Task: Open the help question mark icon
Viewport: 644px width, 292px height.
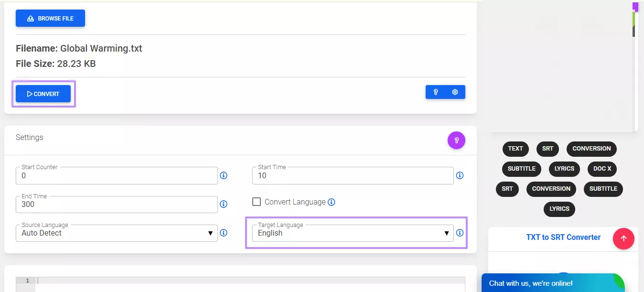Action: click(x=435, y=92)
